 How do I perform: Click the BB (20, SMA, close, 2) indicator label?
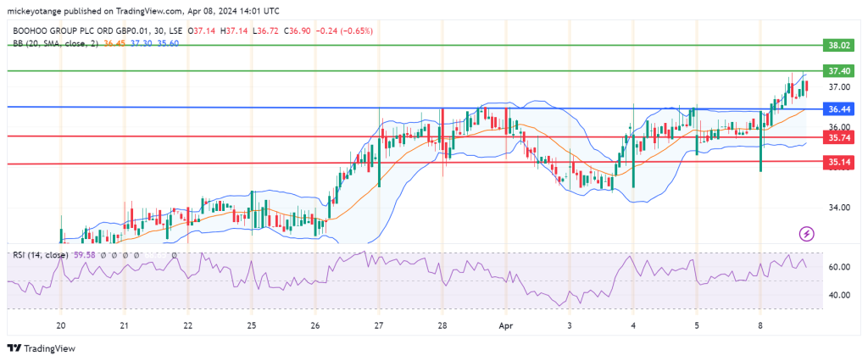(x=55, y=43)
